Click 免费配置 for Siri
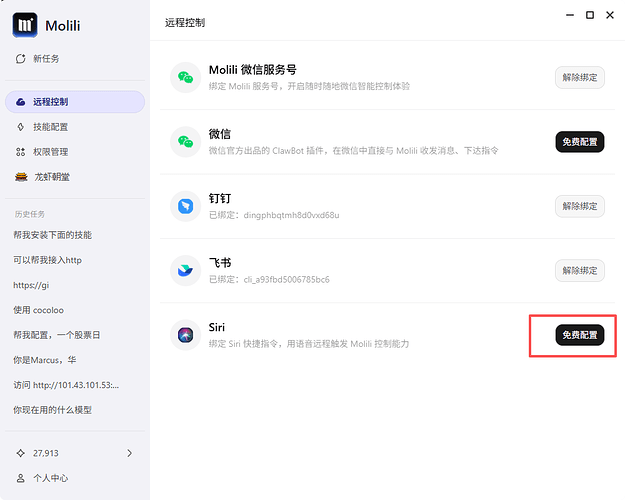625x500 pixels. [x=580, y=335]
